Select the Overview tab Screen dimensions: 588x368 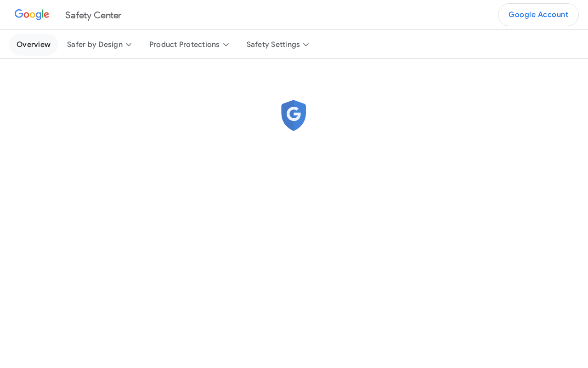click(34, 45)
